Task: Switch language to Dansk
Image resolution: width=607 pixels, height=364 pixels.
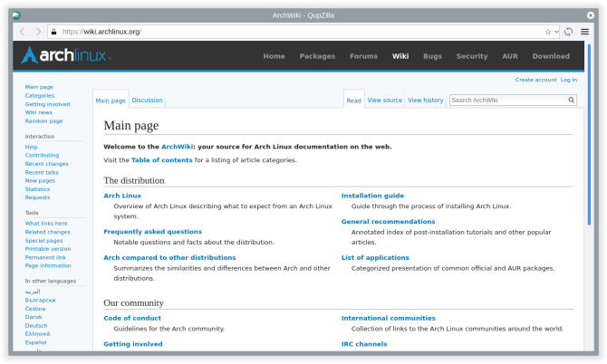Action: [34, 317]
